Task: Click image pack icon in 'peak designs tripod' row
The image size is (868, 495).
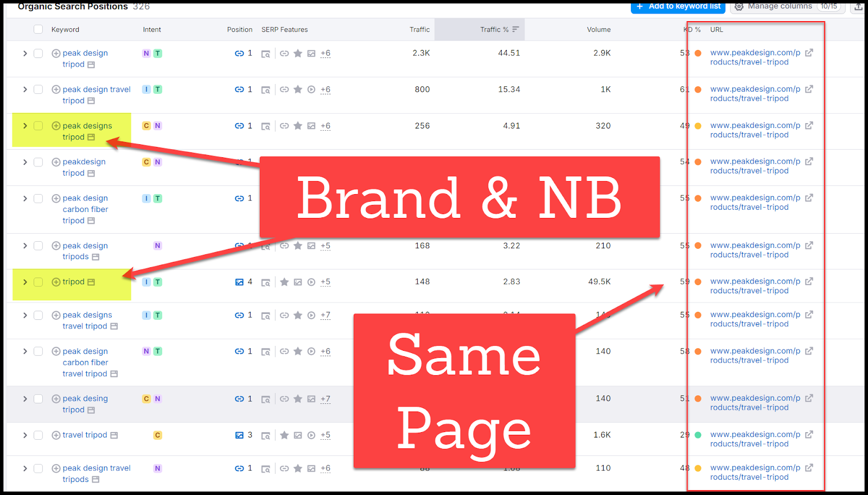Action: coord(311,126)
